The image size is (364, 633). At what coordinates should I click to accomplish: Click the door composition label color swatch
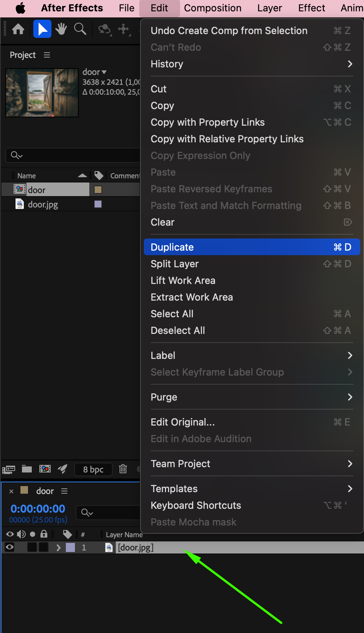click(x=98, y=190)
